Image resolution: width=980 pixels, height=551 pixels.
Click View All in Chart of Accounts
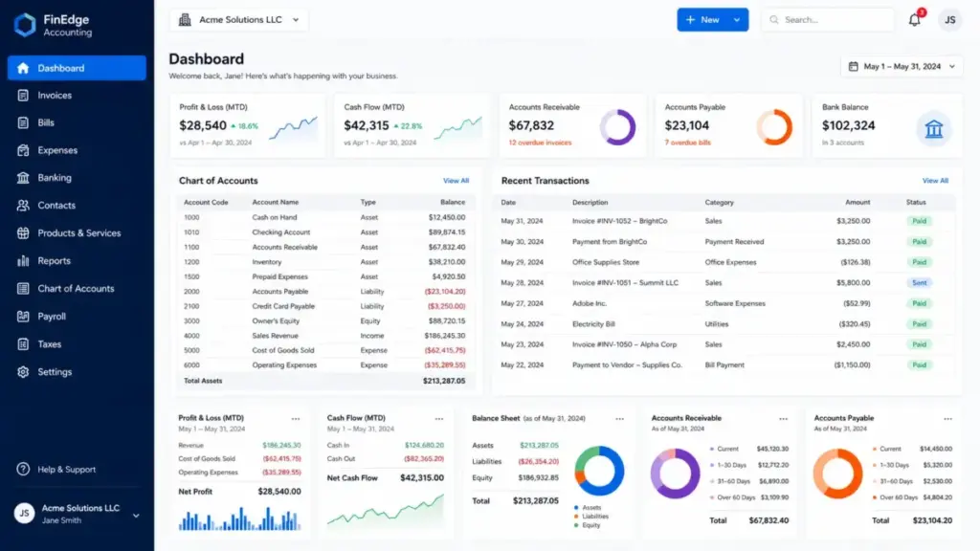coord(456,181)
